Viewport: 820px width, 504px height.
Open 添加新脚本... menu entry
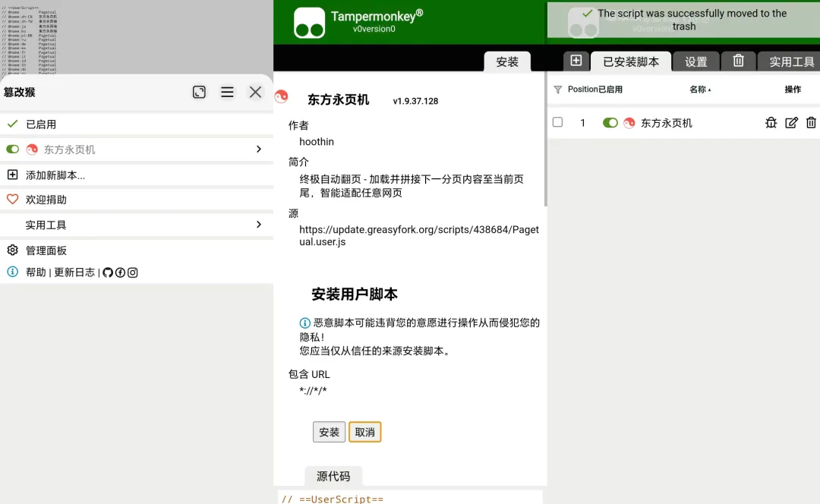click(x=137, y=175)
